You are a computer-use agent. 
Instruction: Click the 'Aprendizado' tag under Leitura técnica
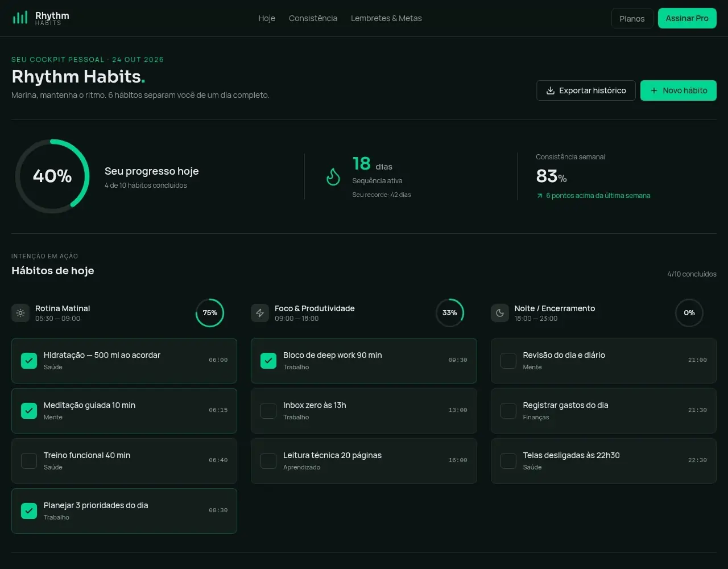pos(302,467)
